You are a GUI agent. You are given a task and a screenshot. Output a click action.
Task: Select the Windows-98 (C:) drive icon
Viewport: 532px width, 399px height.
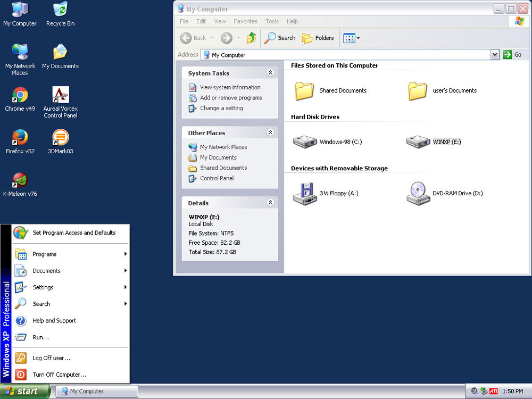(304, 142)
